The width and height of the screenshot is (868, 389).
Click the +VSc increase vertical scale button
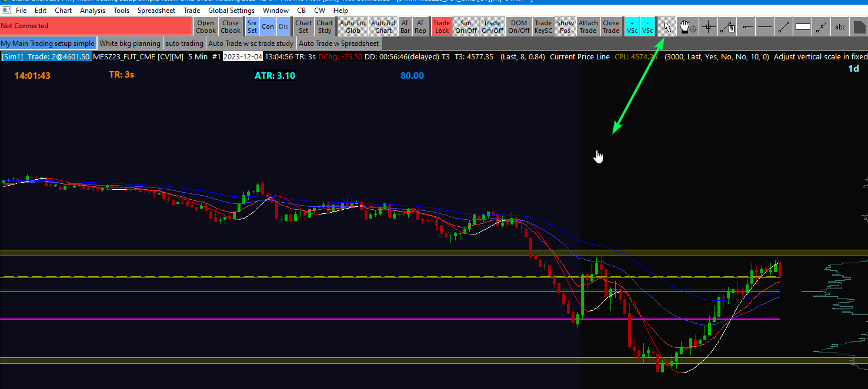[x=632, y=26]
